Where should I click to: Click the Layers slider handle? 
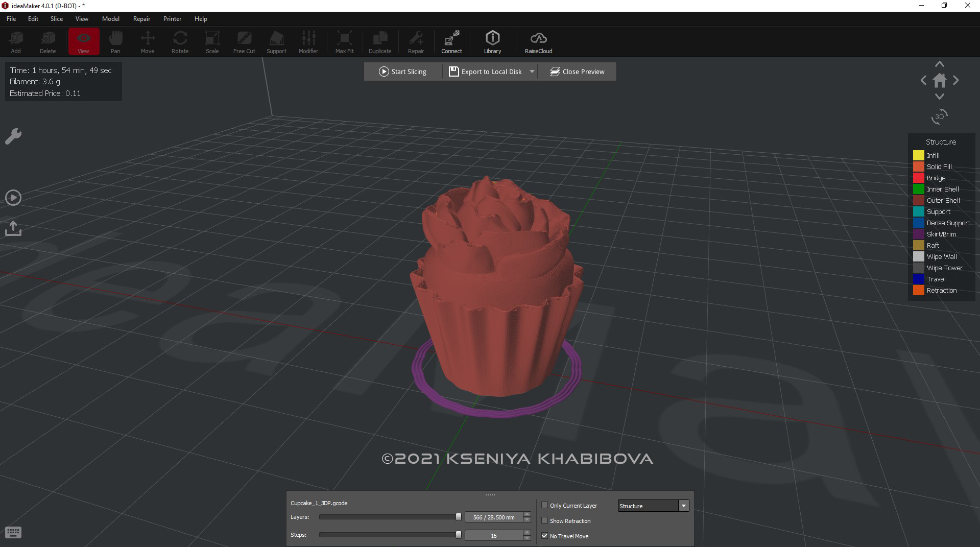coord(459,517)
